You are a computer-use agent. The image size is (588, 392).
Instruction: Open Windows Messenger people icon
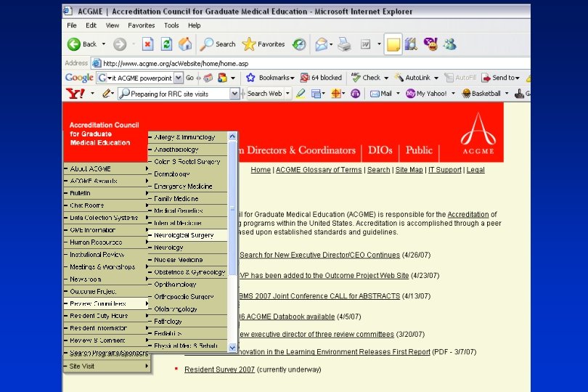coord(449,44)
